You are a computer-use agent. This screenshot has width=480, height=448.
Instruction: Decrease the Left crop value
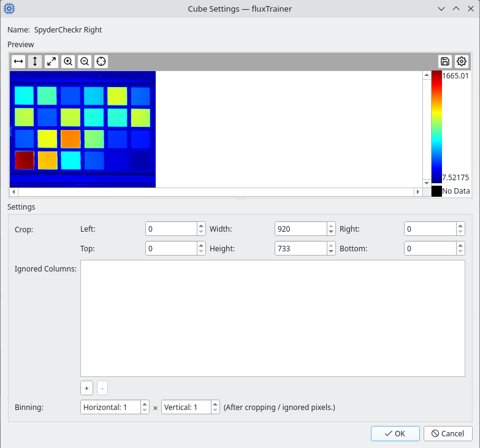click(x=201, y=232)
